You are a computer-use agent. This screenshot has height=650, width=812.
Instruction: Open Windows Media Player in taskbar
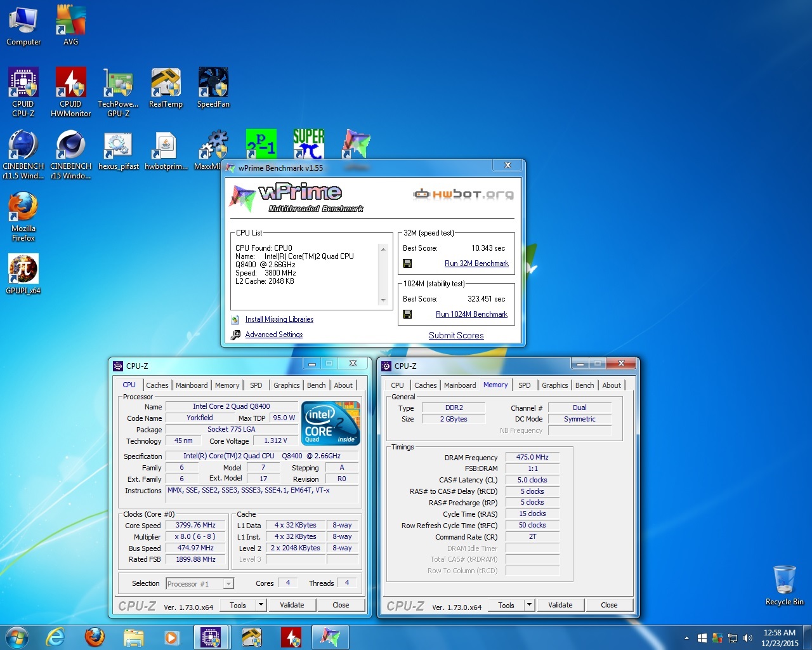[x=172, y=637]
